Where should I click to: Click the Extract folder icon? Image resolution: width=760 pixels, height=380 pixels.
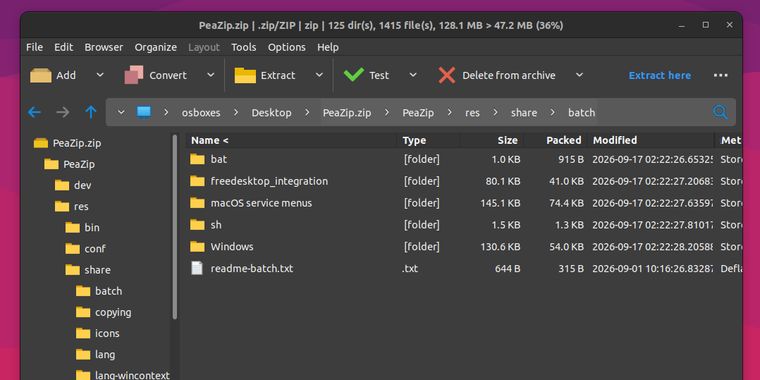(x=245, y=75)
